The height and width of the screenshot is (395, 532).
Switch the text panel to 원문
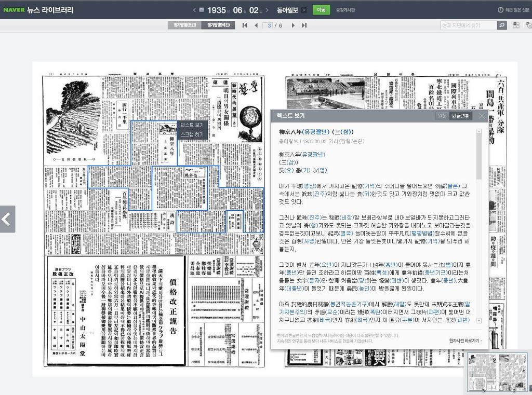[x=443, y=116]
